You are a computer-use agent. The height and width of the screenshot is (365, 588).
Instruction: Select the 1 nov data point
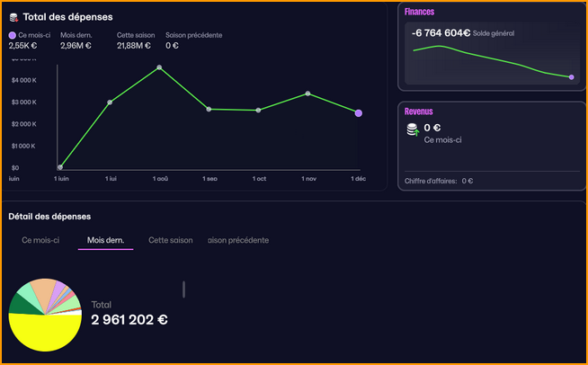(x=308, y=93)
